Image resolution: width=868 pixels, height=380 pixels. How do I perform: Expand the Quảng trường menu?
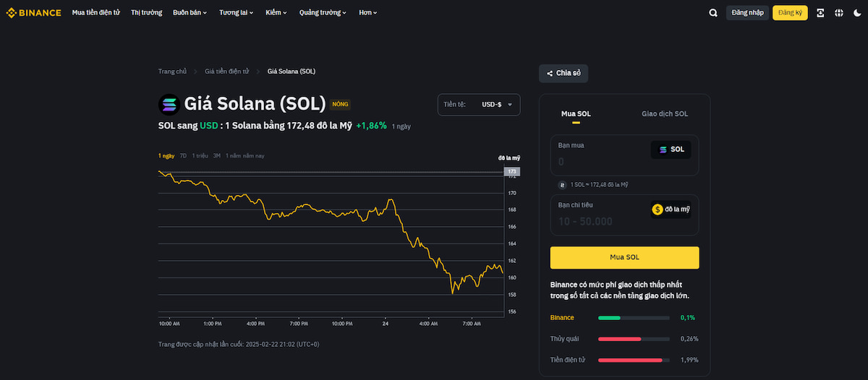pyautogui.click(x=322, y=12)
